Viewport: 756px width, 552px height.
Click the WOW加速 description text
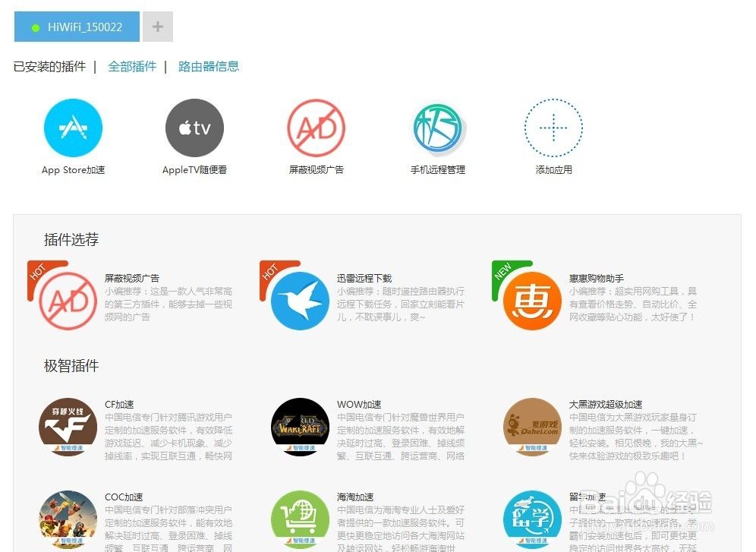[x=401, y=437]
